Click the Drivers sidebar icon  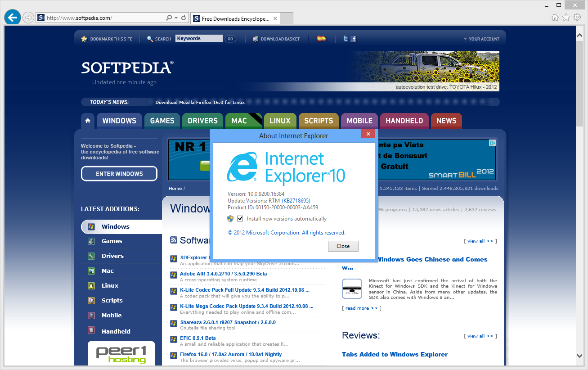pos(91,256)
